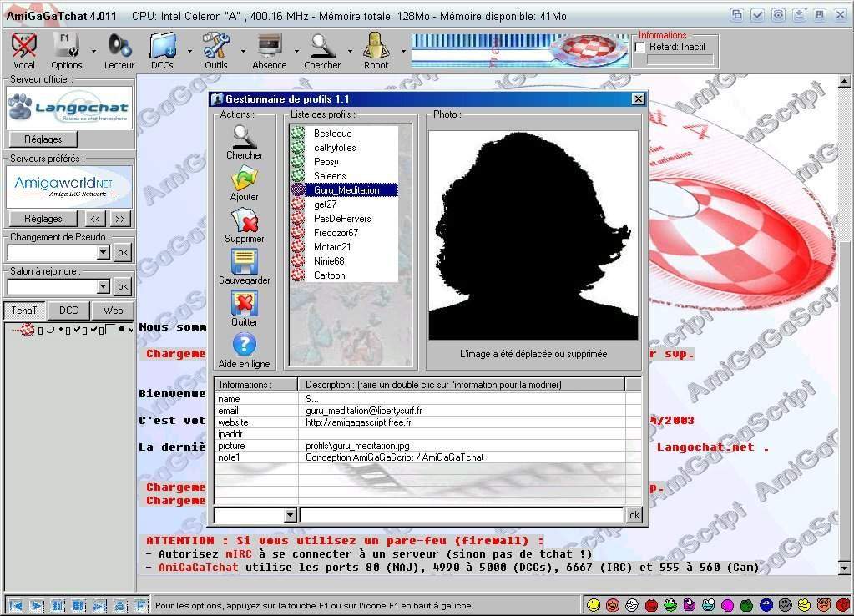Image resolution: width=854 pixels, height=616 pixels.
Task: Expand the dropdown arrow beside Robot
Action: (403, 51)
